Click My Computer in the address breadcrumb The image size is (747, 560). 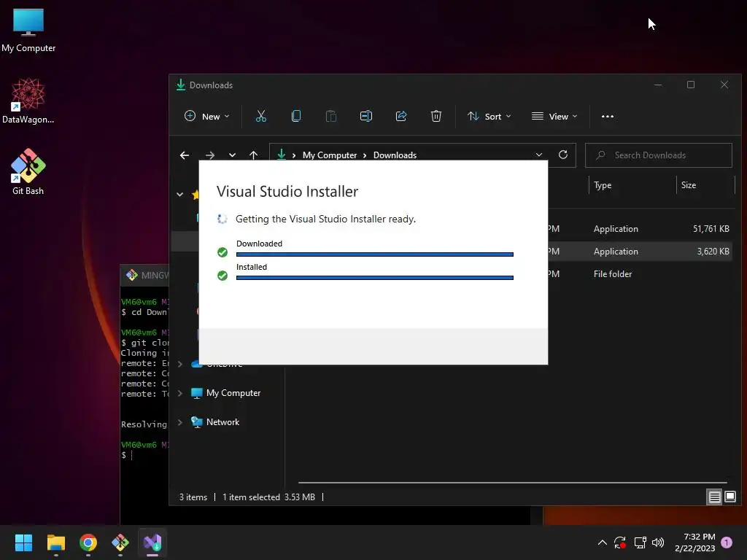tap(330, 155)
